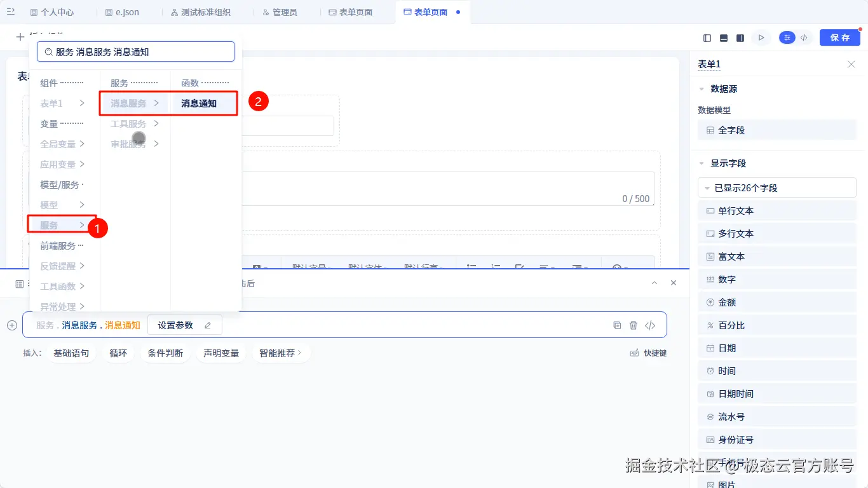Open 工具服务 in the service column
Image resolution: width=868 pixels, height=488 pixels.
(134, 124)
